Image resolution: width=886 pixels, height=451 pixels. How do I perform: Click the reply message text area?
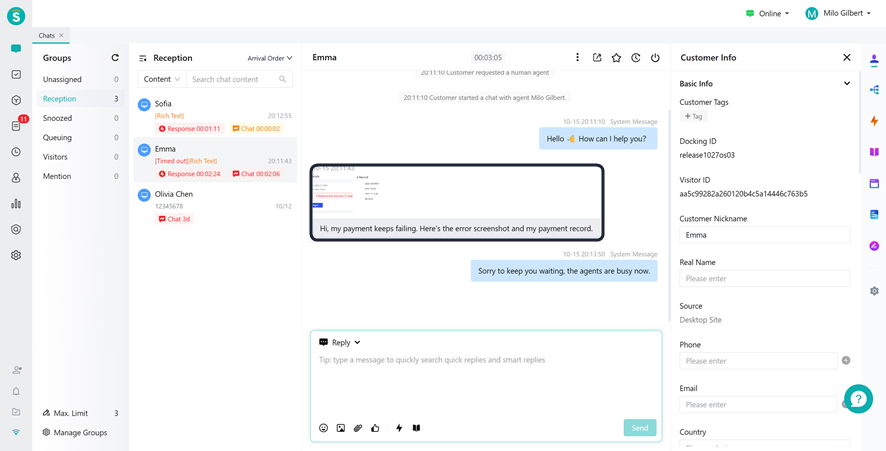pos(486,384)
